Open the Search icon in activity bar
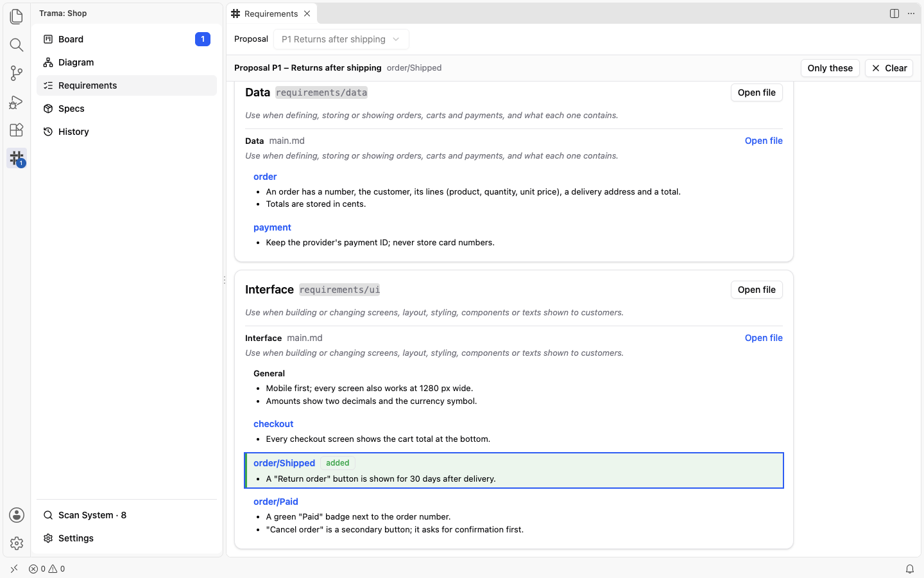The width and height of the screenshot is (924, 578). [x=17, y=44]
